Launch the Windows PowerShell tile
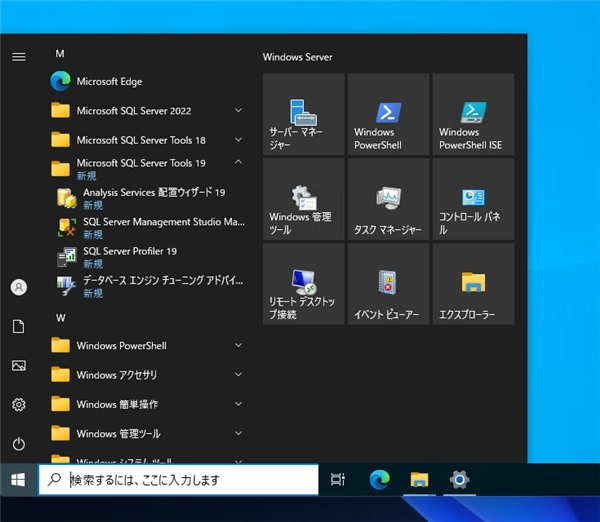This screenshot has width=600, height=522. [388, 114]
